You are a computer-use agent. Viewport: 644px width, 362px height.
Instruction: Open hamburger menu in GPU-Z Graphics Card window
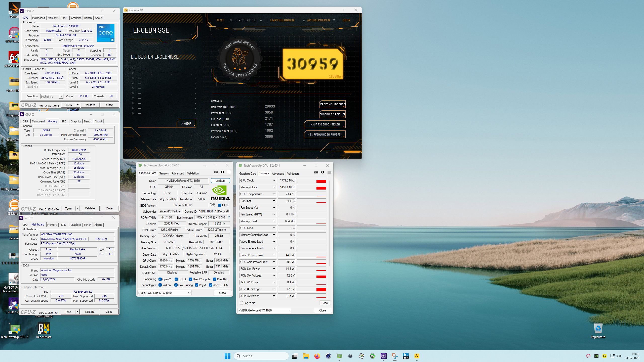229,172
